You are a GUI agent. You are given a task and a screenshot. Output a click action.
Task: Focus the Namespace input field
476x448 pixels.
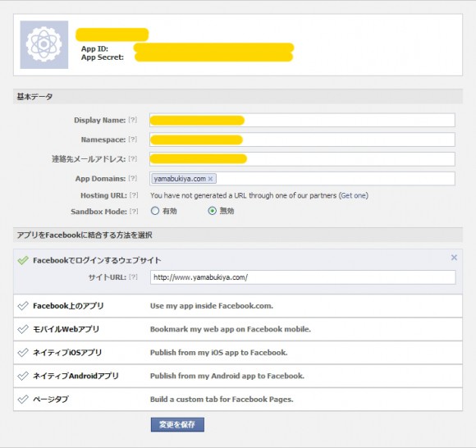coord(302,139)
